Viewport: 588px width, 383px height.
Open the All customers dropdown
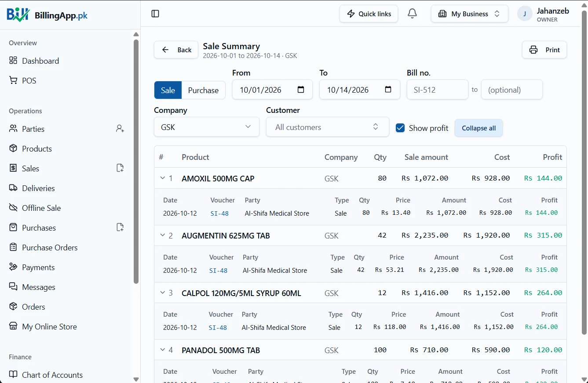coord(328,127)
